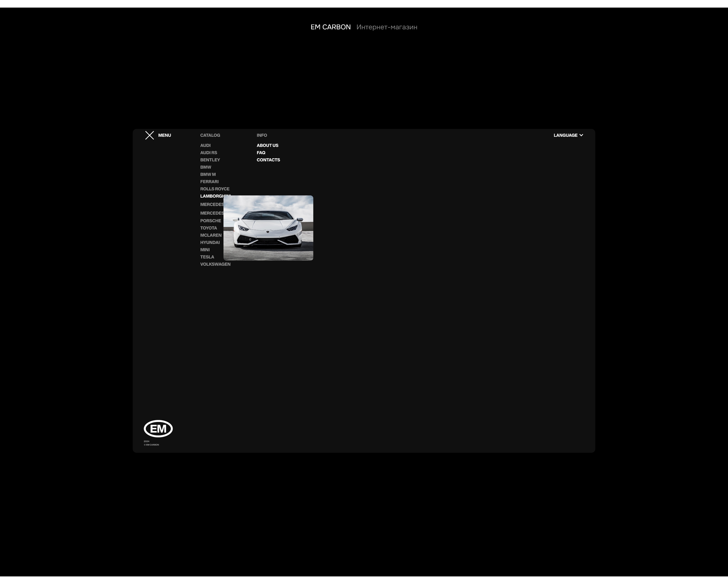Viewport: 728px width, 584px height.
Task: Expand the Language dropdown
Action: pyautogui.click(x=565, y=135)
